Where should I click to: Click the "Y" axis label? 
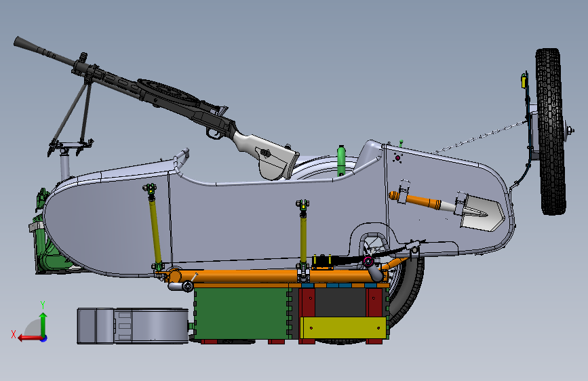tap(43, 305)
